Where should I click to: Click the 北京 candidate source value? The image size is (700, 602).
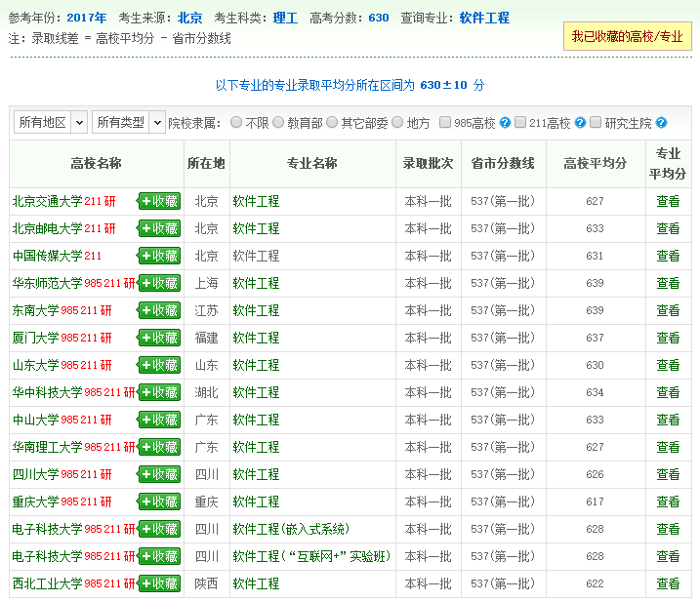pyautogui.click(x=189, y=18)
